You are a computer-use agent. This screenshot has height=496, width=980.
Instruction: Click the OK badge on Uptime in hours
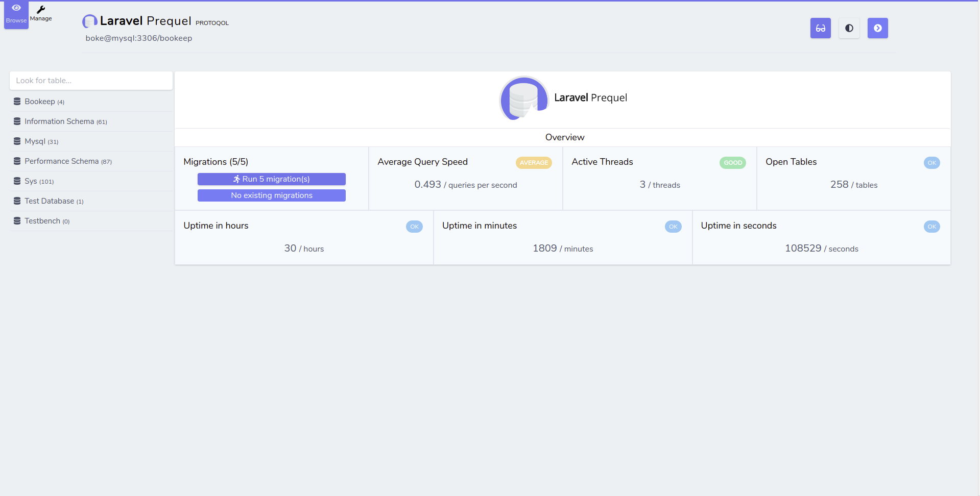pos(414,227)
